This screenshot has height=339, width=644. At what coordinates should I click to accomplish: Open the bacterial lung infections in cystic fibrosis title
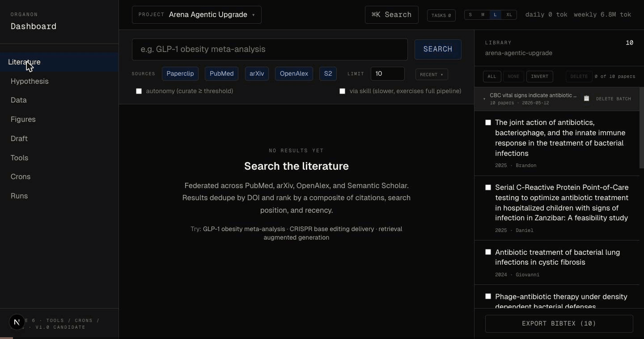[558, 257]
